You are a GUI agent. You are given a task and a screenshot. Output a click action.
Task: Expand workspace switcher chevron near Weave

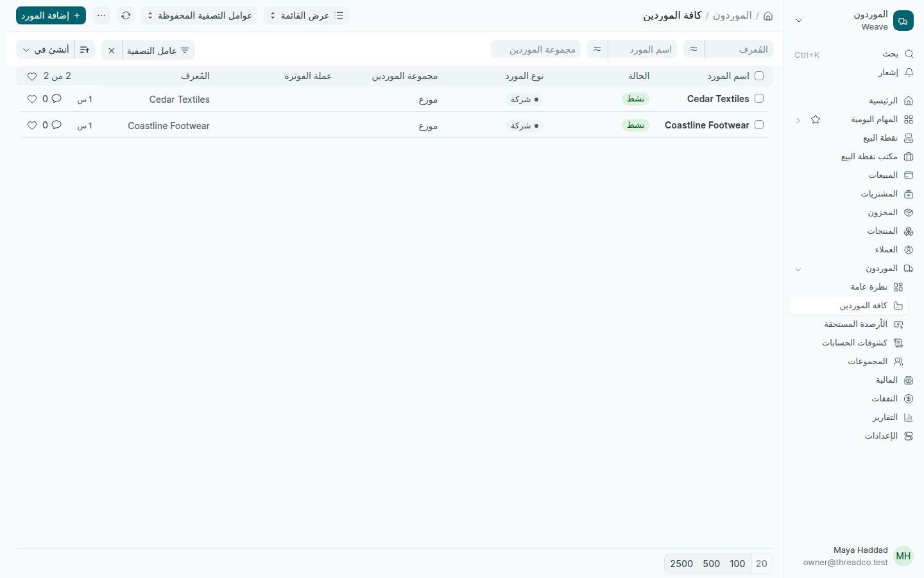tap(799, 21)
